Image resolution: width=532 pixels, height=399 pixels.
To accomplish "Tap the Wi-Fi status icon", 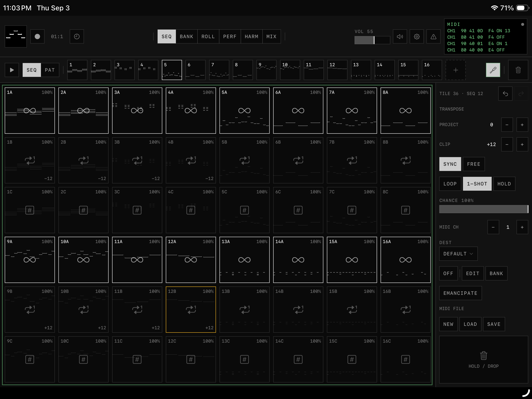I will tap(494, 8).
